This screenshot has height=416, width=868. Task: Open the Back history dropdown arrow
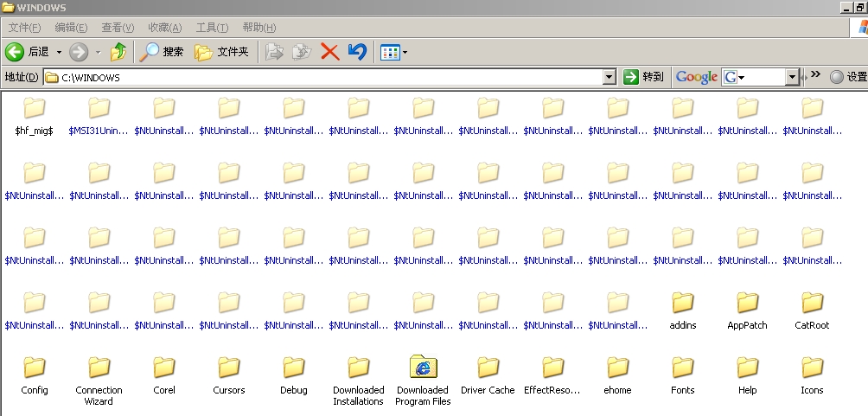[x=59, y=53]
